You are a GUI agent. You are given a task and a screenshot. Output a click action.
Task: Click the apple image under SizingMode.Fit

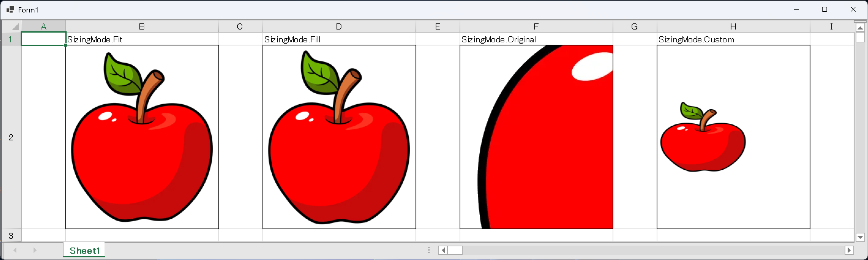(x=142, y=137)
